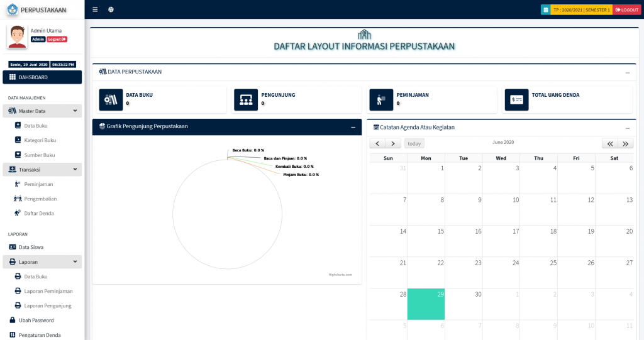Click the TP 2020/2021 Semester 1 badge

582,10
